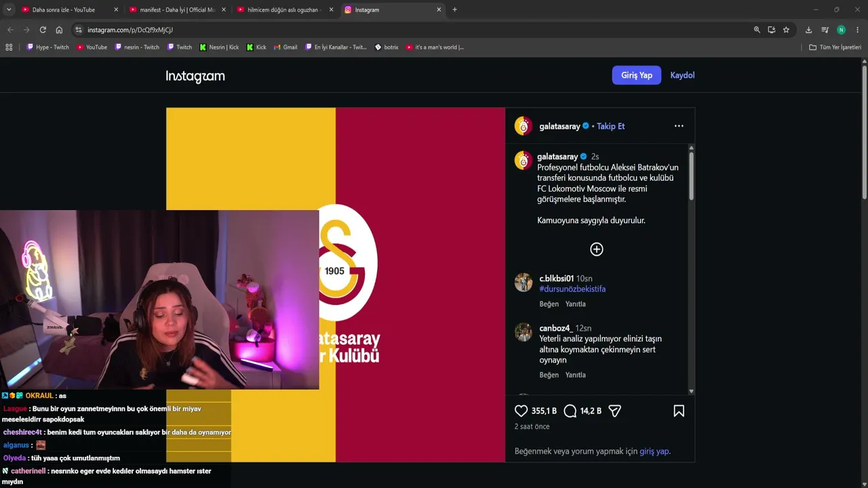
Task: Open the media controls icon
Action: point(825,30)
